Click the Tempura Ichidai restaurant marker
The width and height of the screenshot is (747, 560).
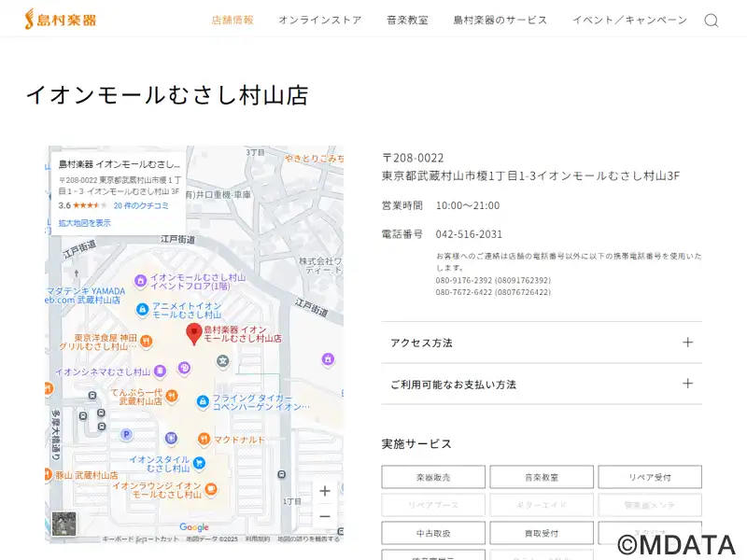click(x=172, y=395)
